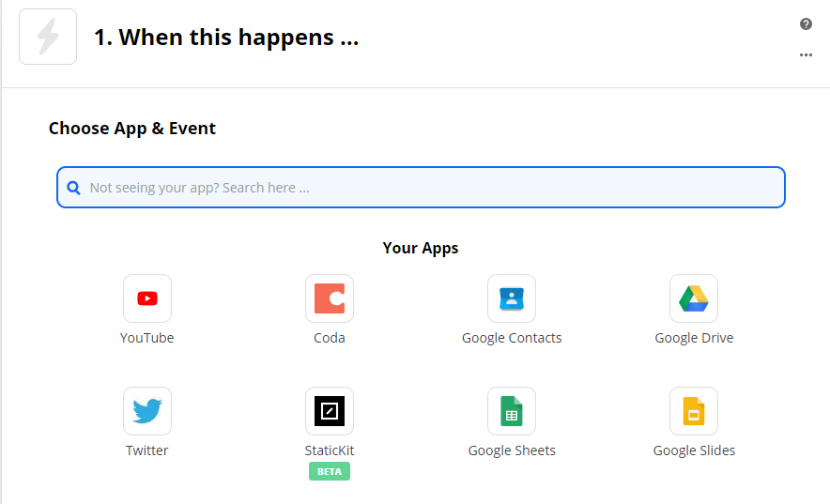The height and width of the screenshot is (504, 830).
Task: Click the StaticKit BETA badge
Action: coord(330,471)
